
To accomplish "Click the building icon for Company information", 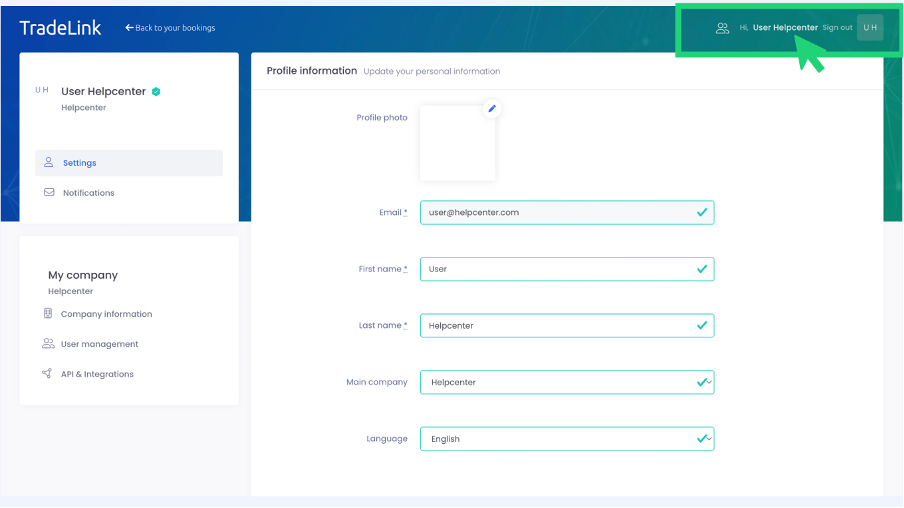I will [x=47, y=314].
